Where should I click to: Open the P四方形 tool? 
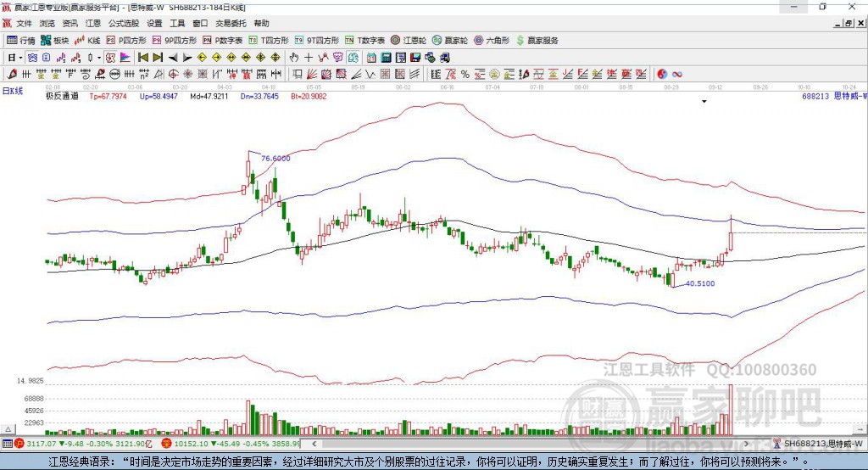[126, 41]
